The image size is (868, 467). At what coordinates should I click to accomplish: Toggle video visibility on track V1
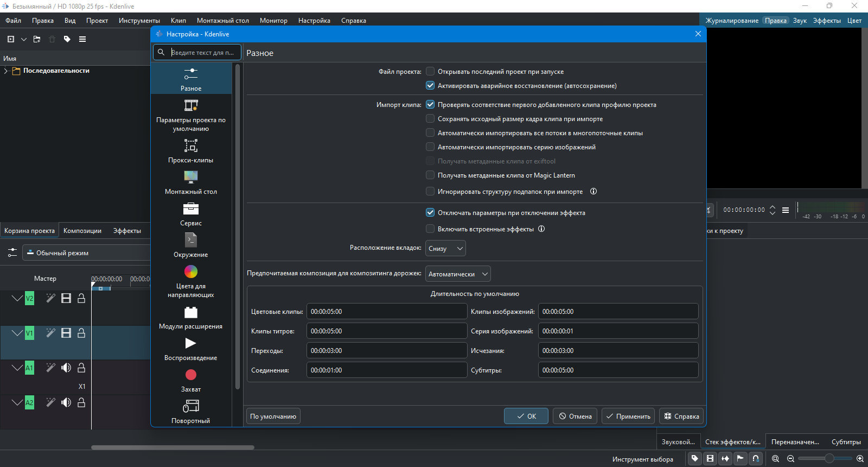click(66, 333)
